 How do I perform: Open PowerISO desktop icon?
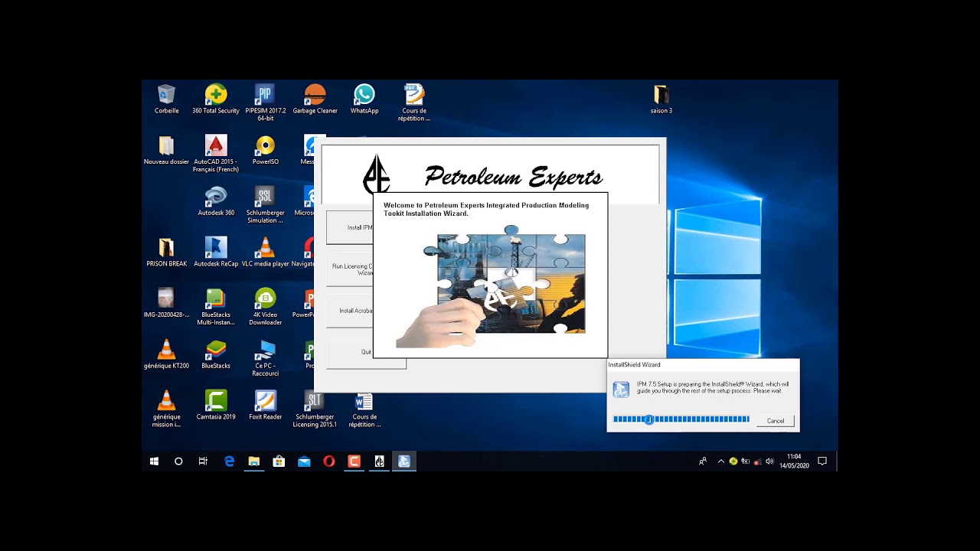tap(265, 151)
